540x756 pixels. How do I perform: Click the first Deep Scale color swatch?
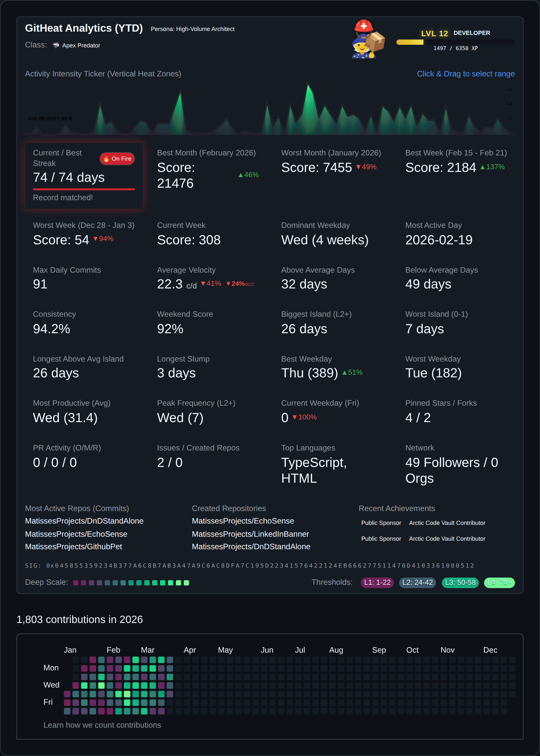[76, 582]
